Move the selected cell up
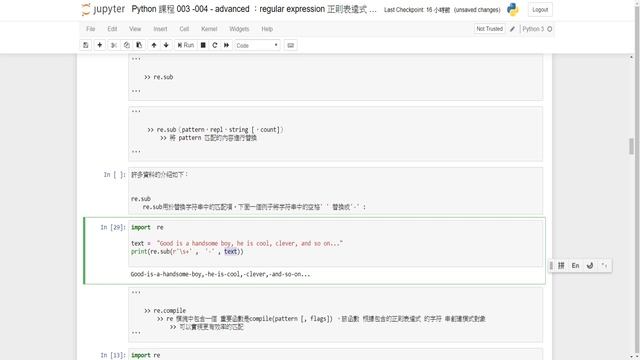 point(154,45)
